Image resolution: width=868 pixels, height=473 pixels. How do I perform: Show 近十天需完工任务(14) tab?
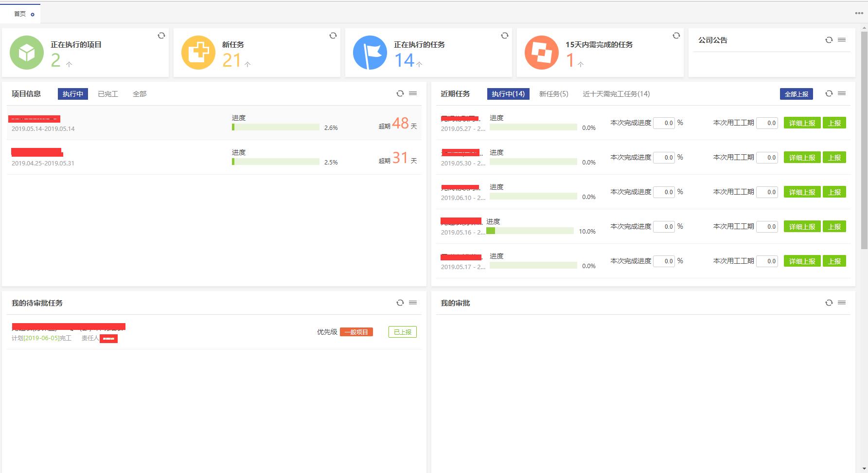coord(616,94)
